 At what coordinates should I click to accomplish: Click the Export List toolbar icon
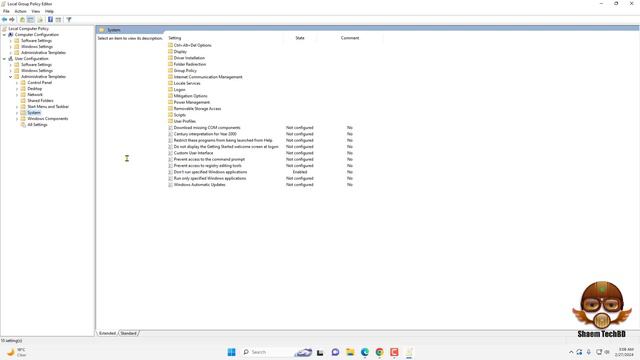[x=40, y=20]
